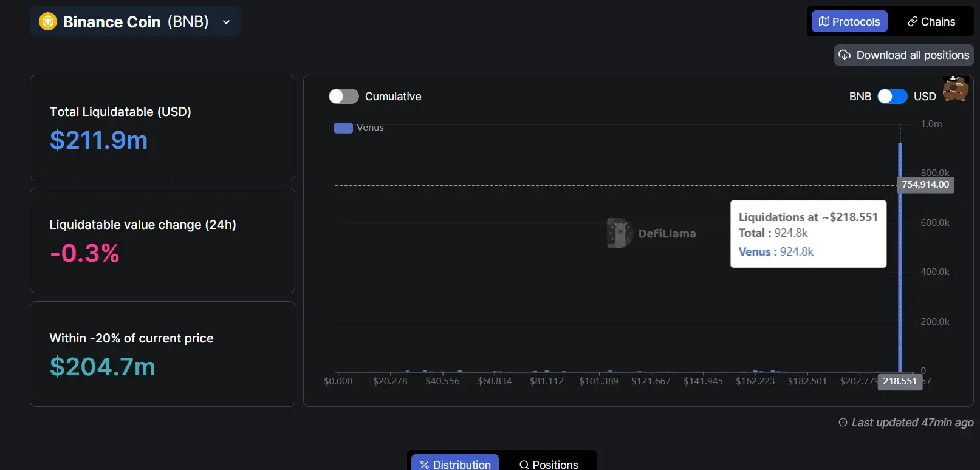This screenshot has width=980, height=470.
Task: Click the Binance Coin (BNB) title text
Action: point(136,22)
